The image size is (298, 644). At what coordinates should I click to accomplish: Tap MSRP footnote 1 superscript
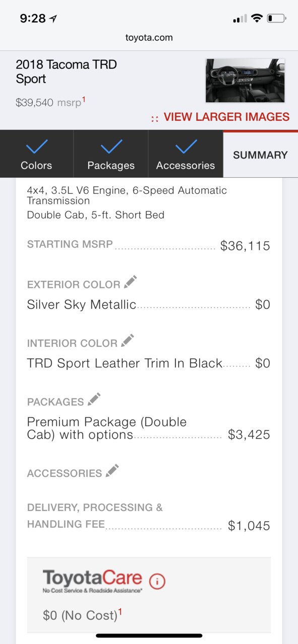(x=84, y=100)
